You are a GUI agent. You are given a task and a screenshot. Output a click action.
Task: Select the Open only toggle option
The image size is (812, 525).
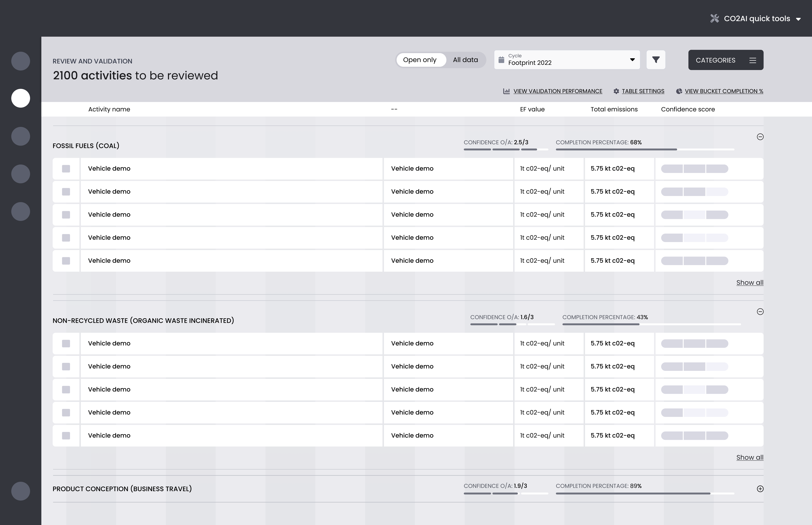[420, 60]
